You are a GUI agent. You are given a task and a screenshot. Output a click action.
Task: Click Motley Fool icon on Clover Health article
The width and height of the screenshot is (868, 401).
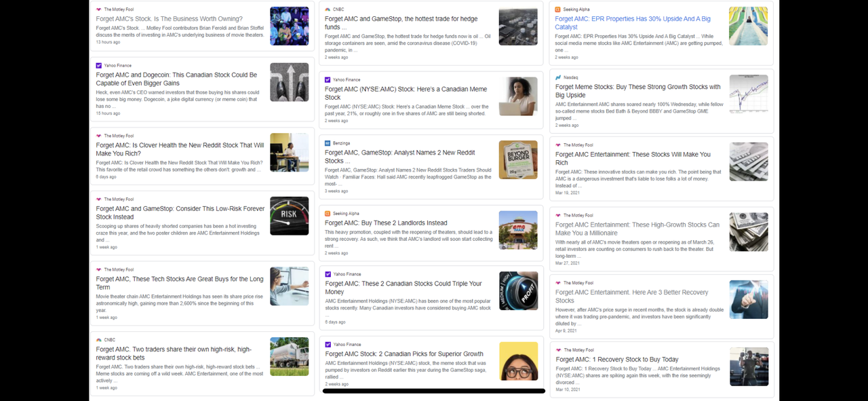click(x=99, y=136)
